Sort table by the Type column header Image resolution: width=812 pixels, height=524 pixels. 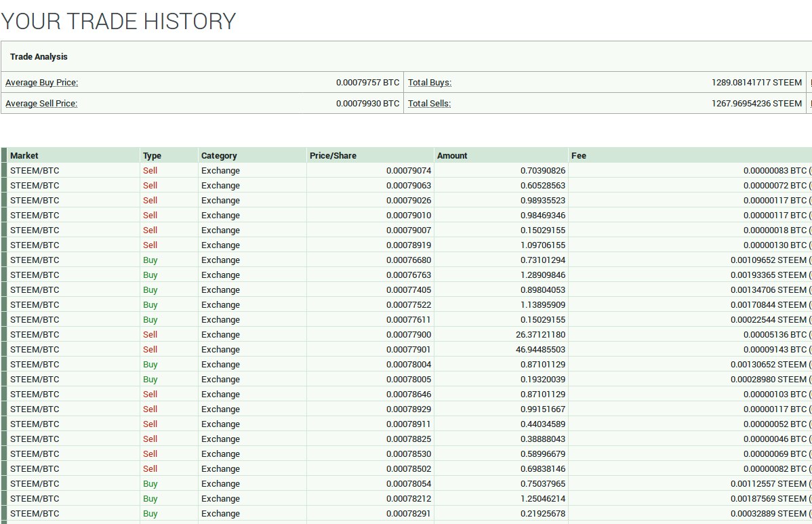click(x=153, y=155)
